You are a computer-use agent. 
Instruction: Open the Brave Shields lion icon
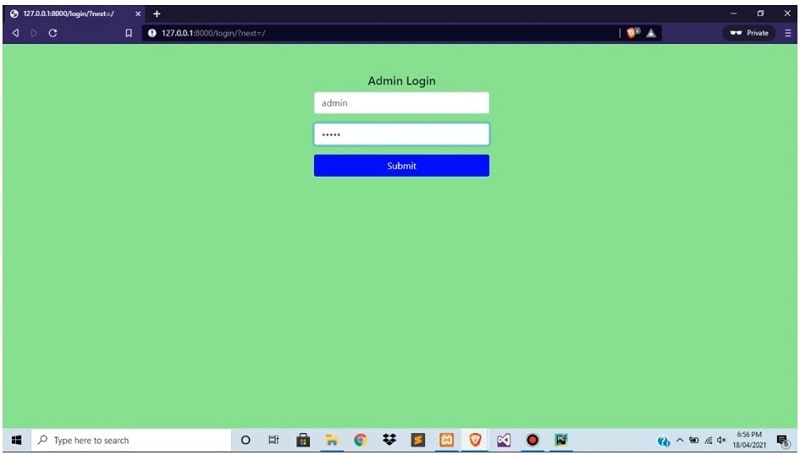click(632, 33)
